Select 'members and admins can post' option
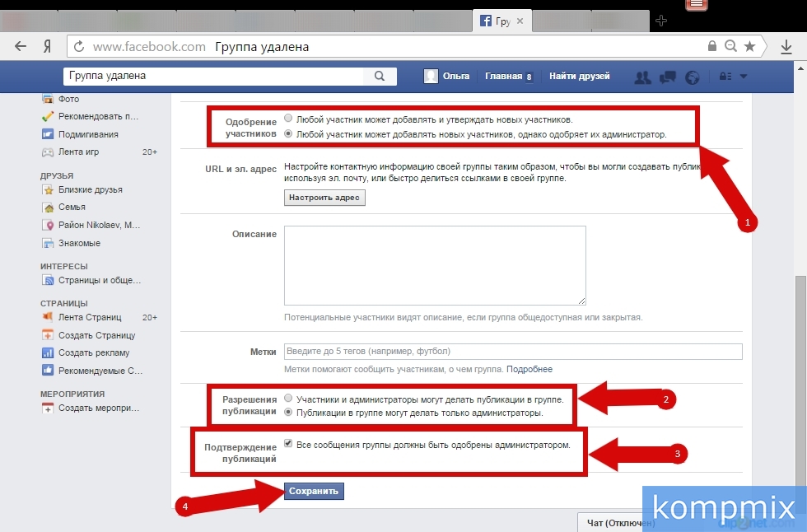807x532 pixels. tap(288, 399)
